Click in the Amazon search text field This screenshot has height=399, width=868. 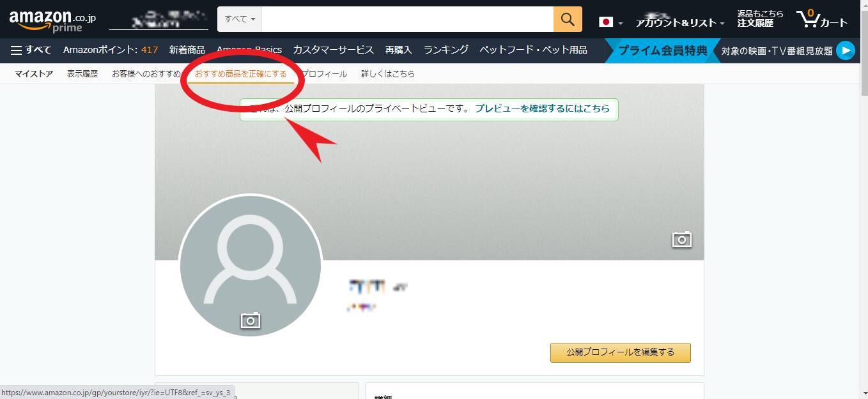407,19
